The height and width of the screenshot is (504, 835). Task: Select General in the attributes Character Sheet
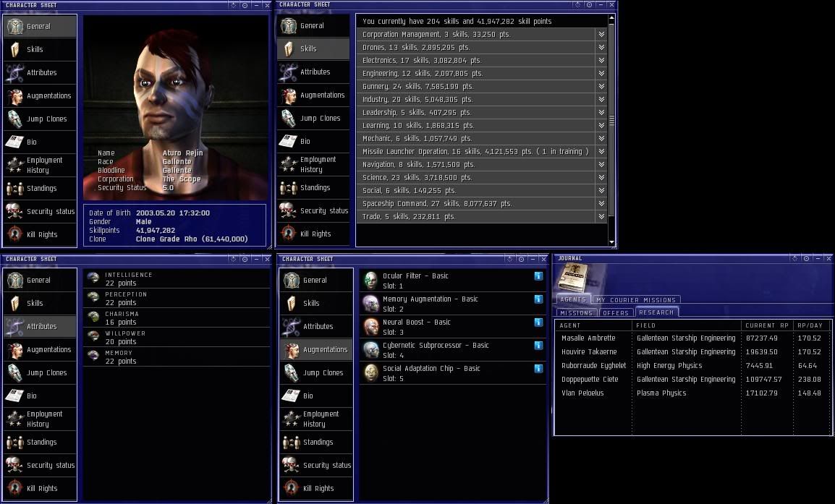[x=40, y=280]
